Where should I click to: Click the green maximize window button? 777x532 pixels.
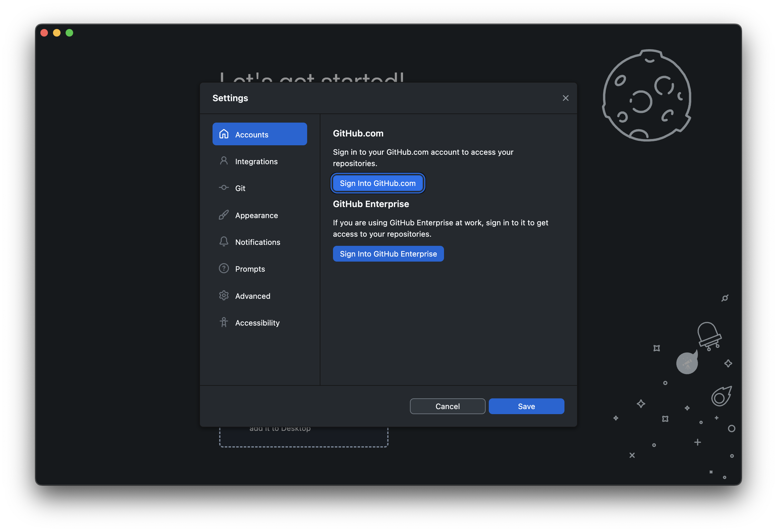click(x=70, y=33)
